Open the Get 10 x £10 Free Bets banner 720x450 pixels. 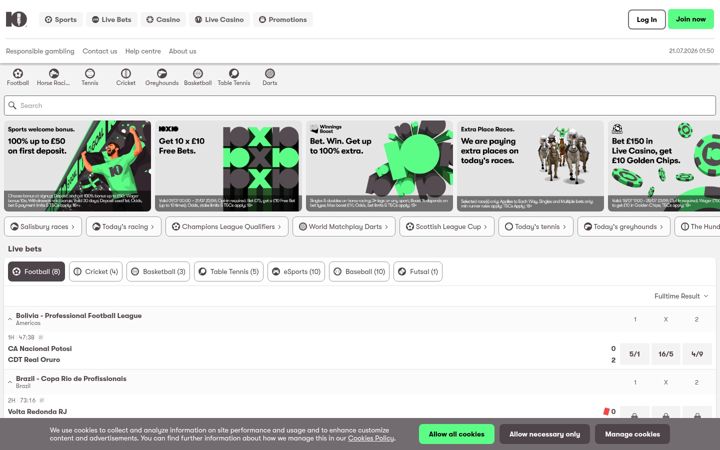(x=228, y=166)
